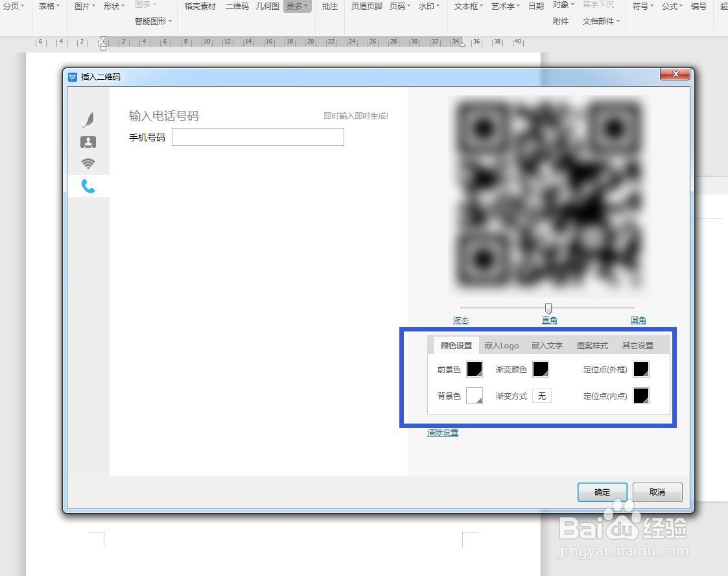Choose the 液态 style link
Image resolution: width=728 pixels, height=576 pixels.
point(460,320)
